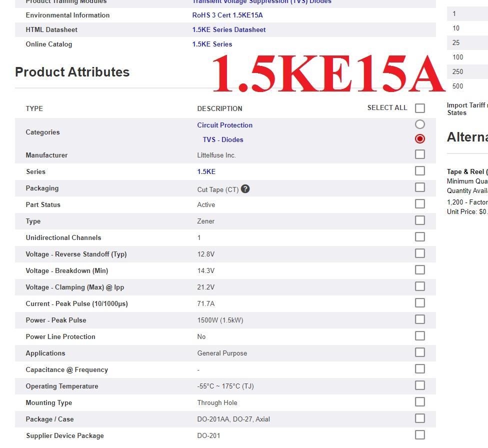Tick the Manufacturer Littelfuse Inc. checkbox
Image resolution: width=488 pixels, height=448 pixels.
pyautogui.click(x=420, y=154)
